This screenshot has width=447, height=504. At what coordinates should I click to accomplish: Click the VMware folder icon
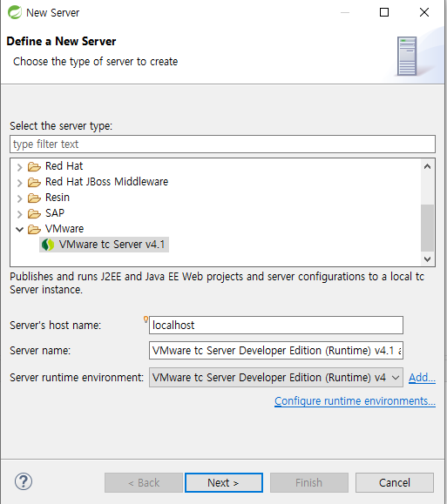click(34, 229)
